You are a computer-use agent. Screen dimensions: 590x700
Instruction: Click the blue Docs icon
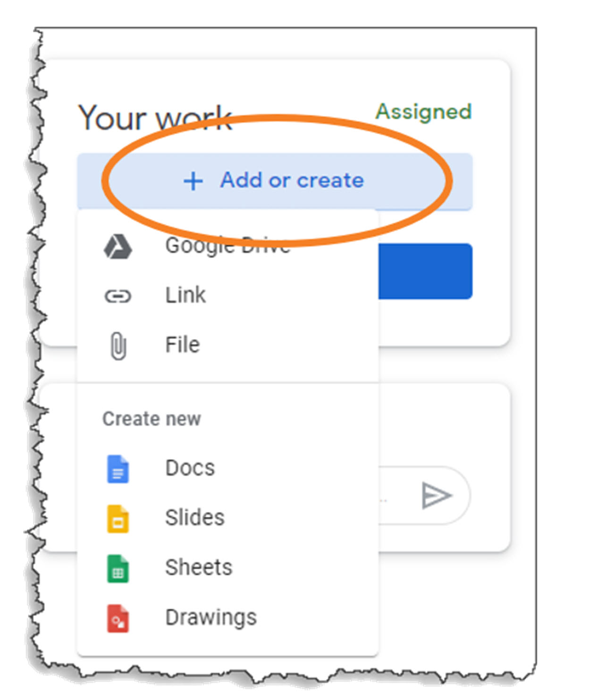118,469
